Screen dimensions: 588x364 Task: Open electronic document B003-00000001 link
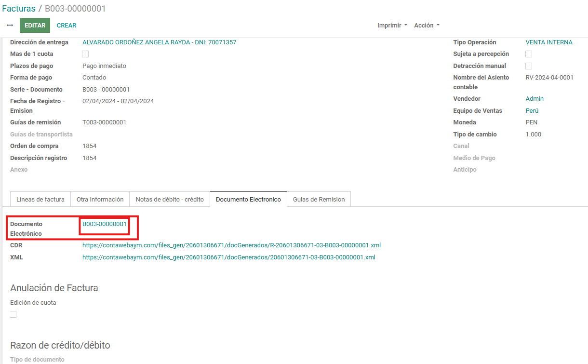pos(105,224)
